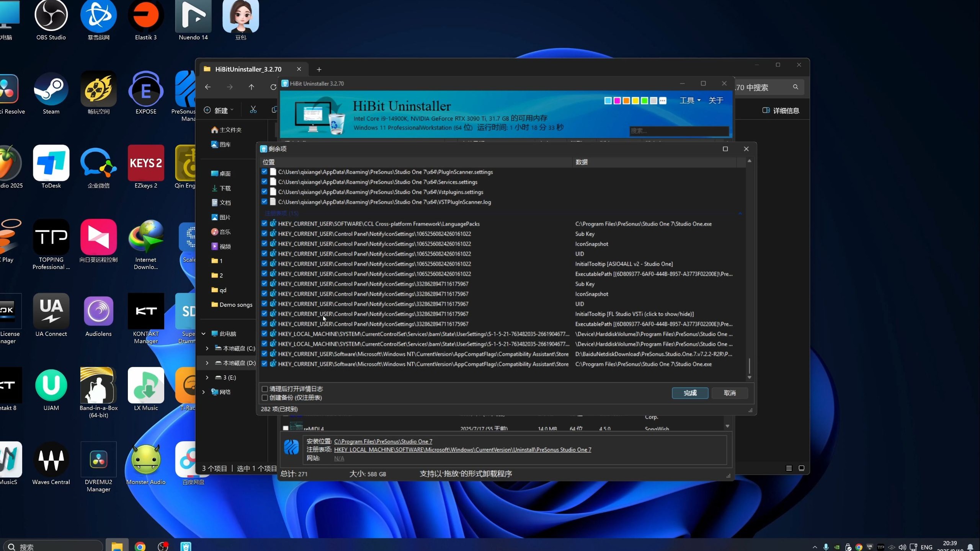Launch Elastik 3 from desktop
Image resolution: width=980 pixels, height=551 pixels.
pos(146,20)
